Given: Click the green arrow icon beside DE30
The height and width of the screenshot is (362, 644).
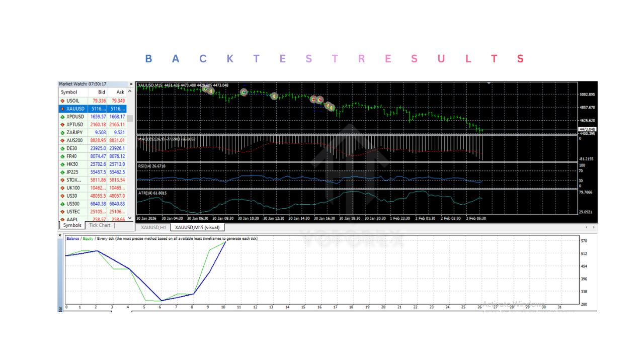Looking at the screenshot, I should 61,148.
